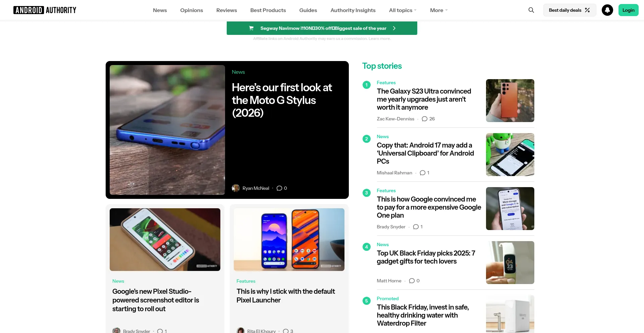Viewport: 644px width, 333px height.
Task: Open the search magnifier icon
Action: 531,10
